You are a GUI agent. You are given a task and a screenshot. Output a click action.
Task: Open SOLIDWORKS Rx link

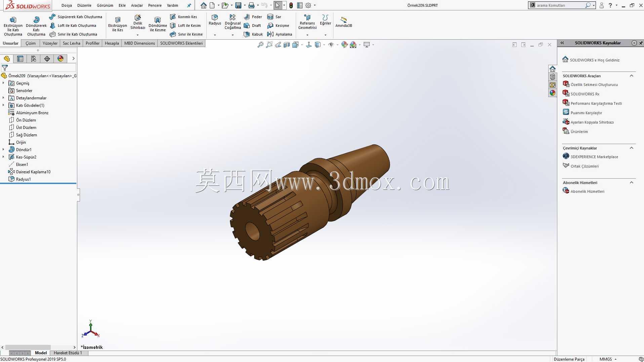click(x=581, y=94)
